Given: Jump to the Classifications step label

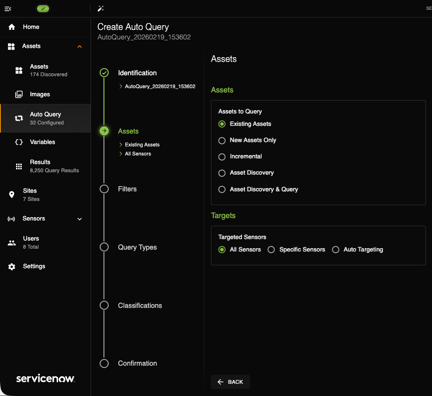Looking at the screenshot, I should pos(140,305).
